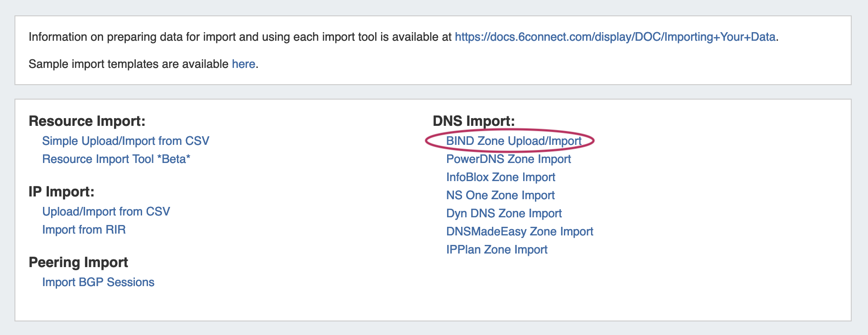The height and width of the screenshot is (335, 868).
Task: Open PowerDNS Zone Import
Action: coord(508,159)
